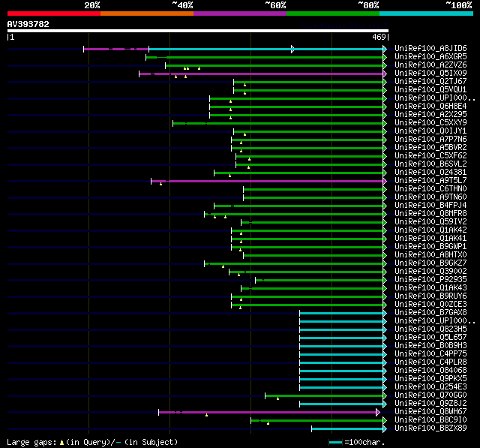Select the UniRef100_Q9Z8J2 label
480x448 pixels.
click(x=430, y=404)
